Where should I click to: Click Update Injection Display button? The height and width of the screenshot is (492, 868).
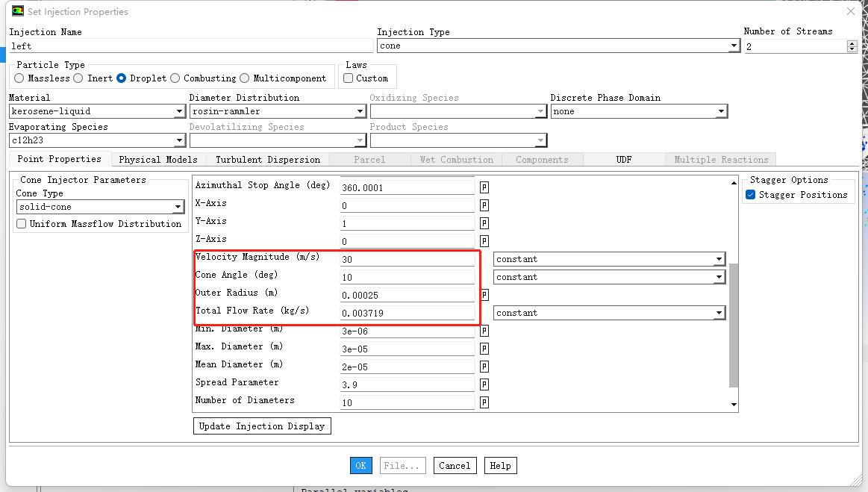[261, 426]
